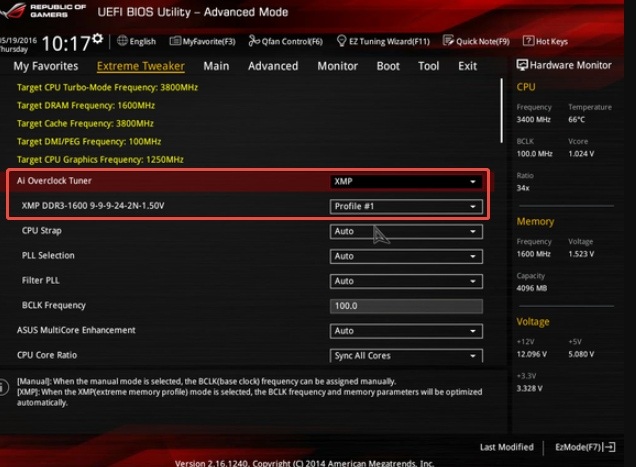Open the Monitor tab
This screenshot has width=636, height=467.
tap(337, 66)
